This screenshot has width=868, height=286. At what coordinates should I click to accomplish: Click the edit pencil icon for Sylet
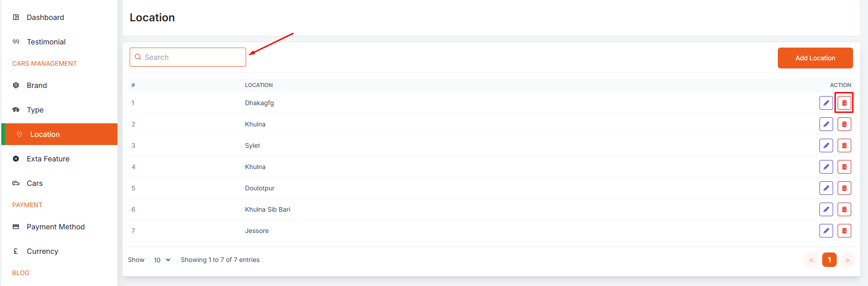click(x=826, y=145)
